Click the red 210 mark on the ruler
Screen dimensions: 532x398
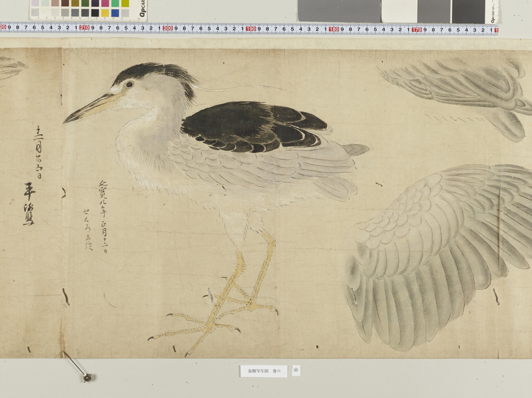(84, 28)
